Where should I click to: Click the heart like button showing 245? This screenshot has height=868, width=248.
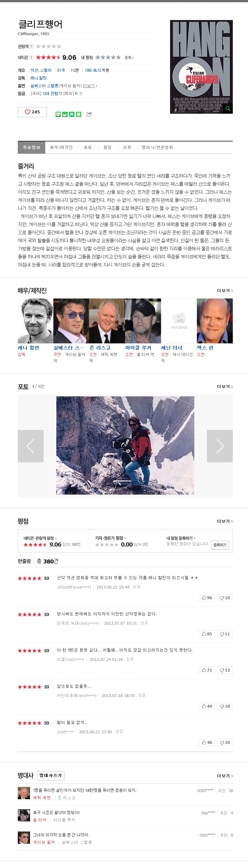[32, 112]
